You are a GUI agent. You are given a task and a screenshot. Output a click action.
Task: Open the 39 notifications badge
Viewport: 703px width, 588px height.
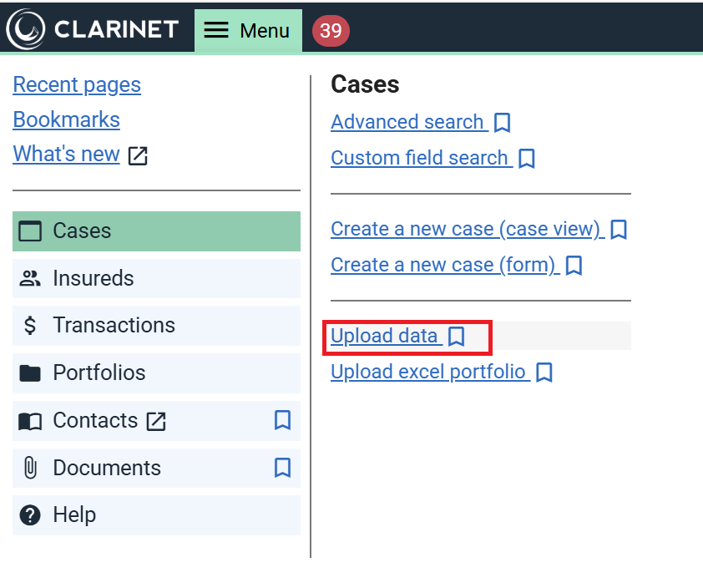(331, 31)
